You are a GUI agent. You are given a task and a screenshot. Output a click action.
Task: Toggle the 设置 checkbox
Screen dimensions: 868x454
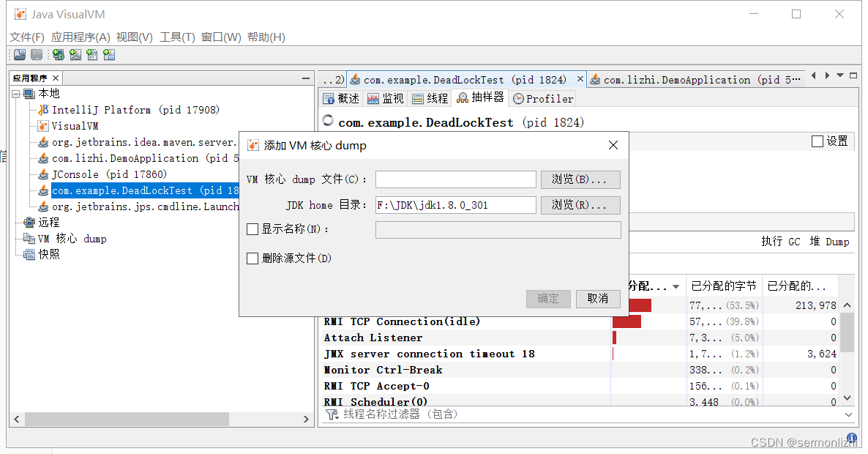coord(817,141)
